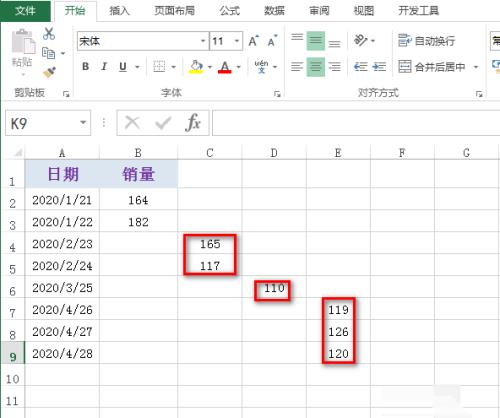Switch to the 页面布局 tab
This screenshot has width=500, height=418.
point(174,11)
